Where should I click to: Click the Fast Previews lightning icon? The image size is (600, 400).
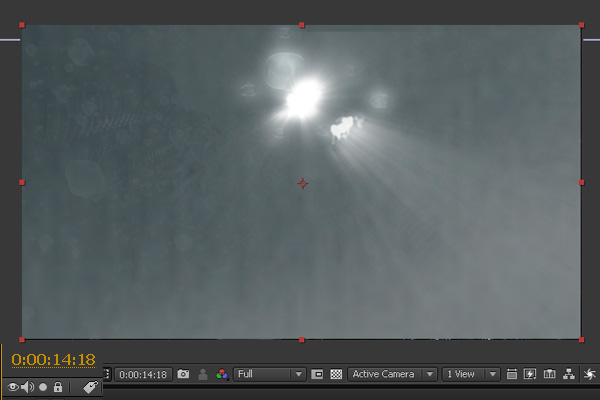530,374
